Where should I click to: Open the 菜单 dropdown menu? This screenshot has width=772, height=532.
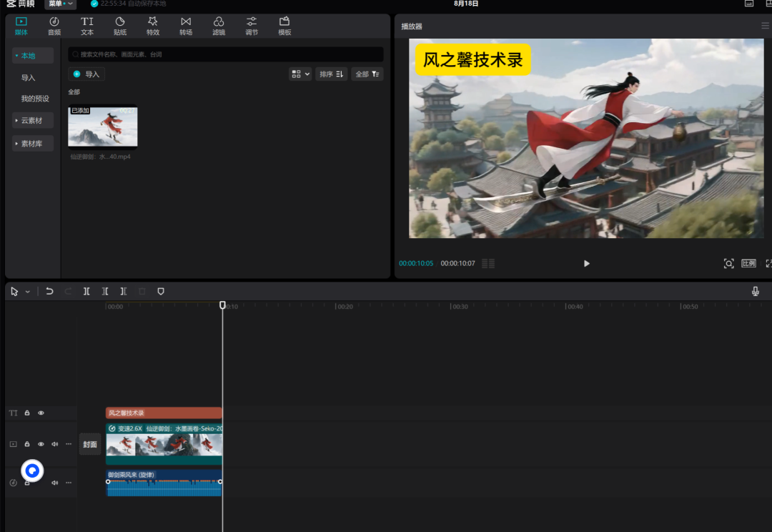click(x=61, y=4)
